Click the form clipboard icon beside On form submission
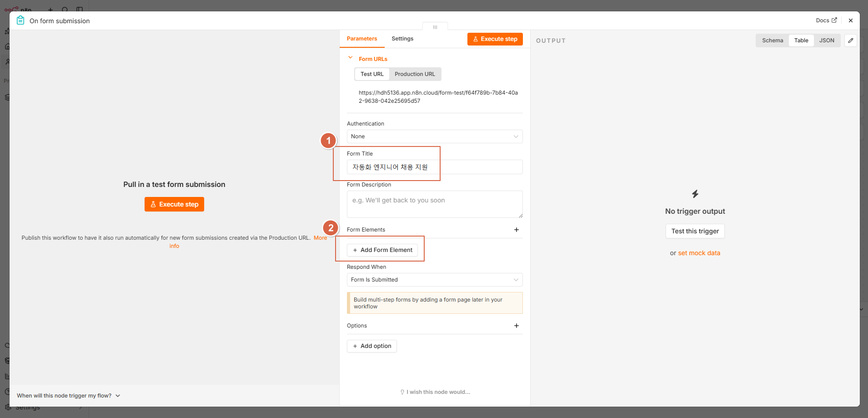This screenshot has height=418, width=868. point(20,20)
